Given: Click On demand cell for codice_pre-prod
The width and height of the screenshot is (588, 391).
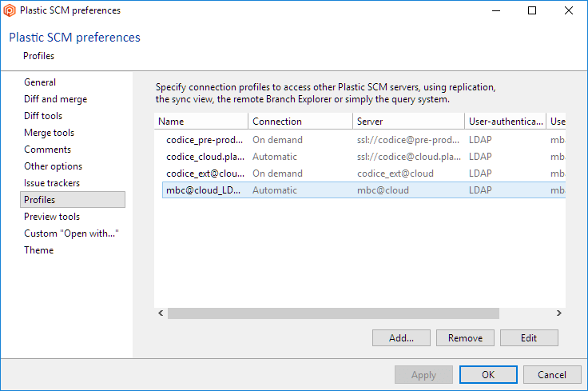Looking at the screenshot, I should (x=277, y=140).
